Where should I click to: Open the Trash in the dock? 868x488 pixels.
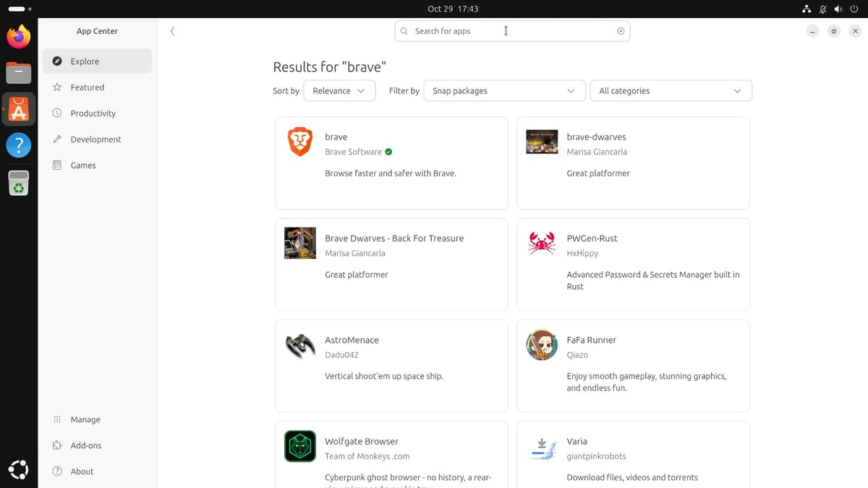pyautogui.click(x=19, y=183)
